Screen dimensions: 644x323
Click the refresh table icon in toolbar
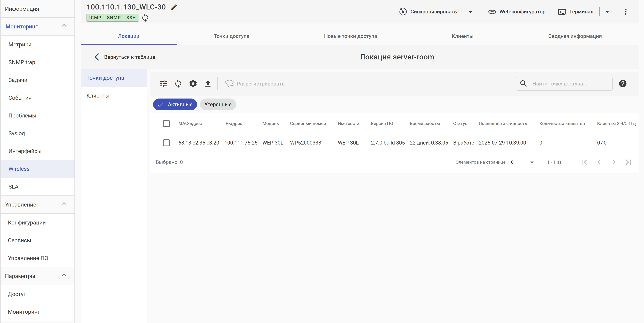point(178,84)
